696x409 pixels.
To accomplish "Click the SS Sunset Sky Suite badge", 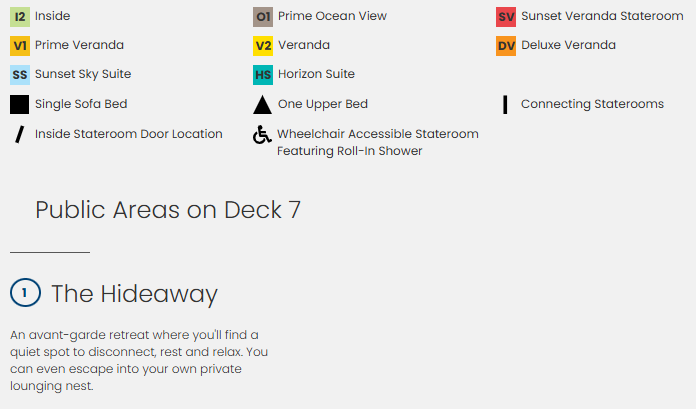I will pyautogui.click(x=20, y=75).
